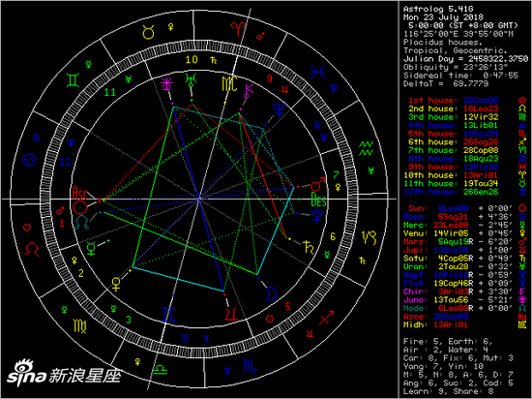The width and height of the screenshot is (532, 399).
Task: Click the blue Cancer sign glyph
Action: coord(30,160)
